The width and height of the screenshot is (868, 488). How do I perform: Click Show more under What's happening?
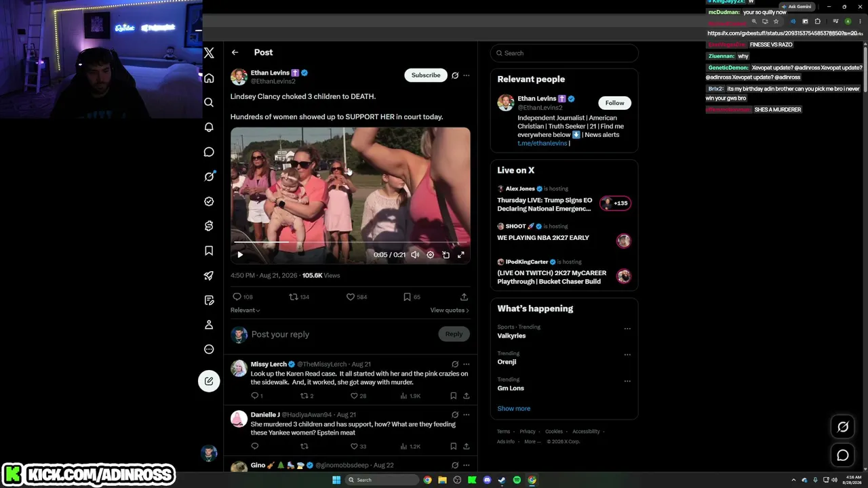(x=514, y=409)
